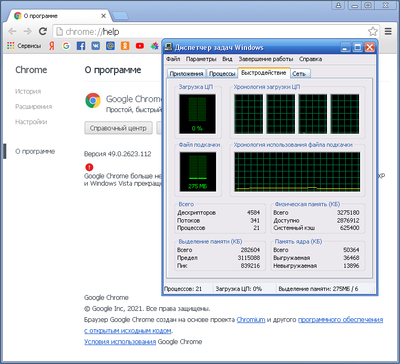Click the Предел value 3115088
The height and width of the screenshot is (364, 400).
point(249,258)
